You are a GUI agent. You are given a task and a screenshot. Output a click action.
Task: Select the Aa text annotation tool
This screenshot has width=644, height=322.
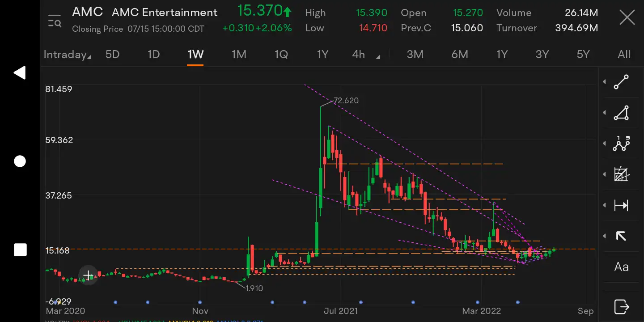621,267
